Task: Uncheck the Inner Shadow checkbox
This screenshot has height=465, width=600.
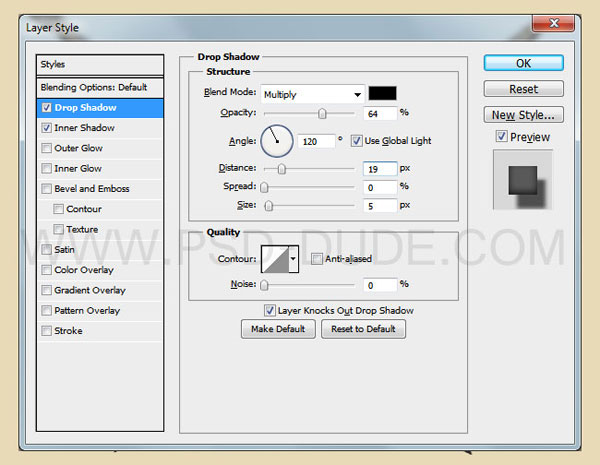Action: [x=46, y=128]
